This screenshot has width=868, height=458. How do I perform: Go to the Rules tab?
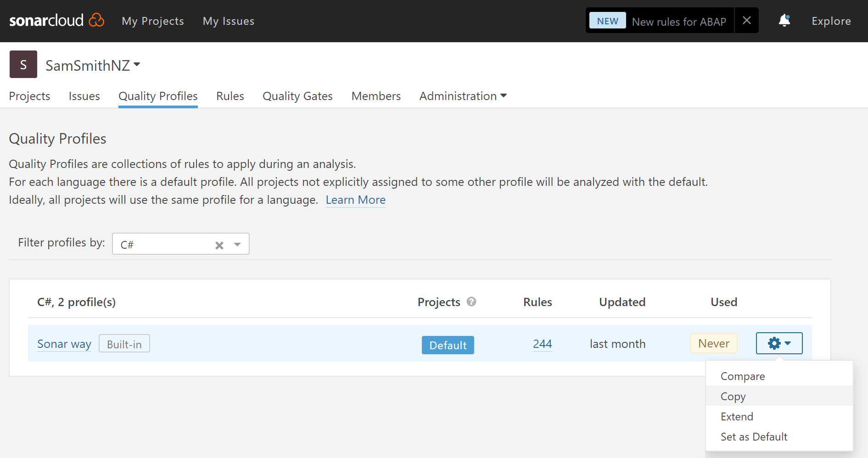230,96
